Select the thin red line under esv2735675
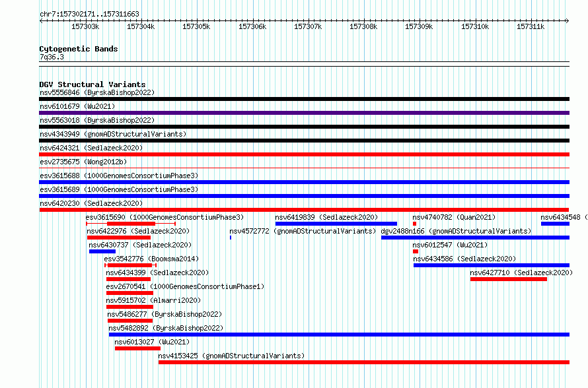The height and width of the screenshot is (388, 588). pos(304,168)
